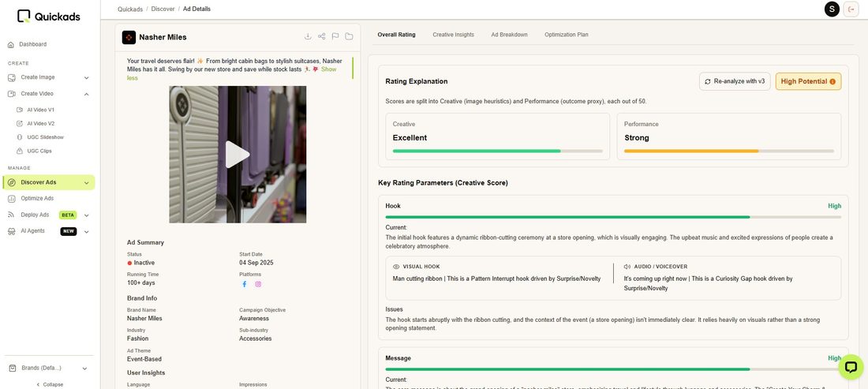Switch to the Creative Insights tab
The width and height of the screenshot is (868, 389).
click(x=454, y=34)
